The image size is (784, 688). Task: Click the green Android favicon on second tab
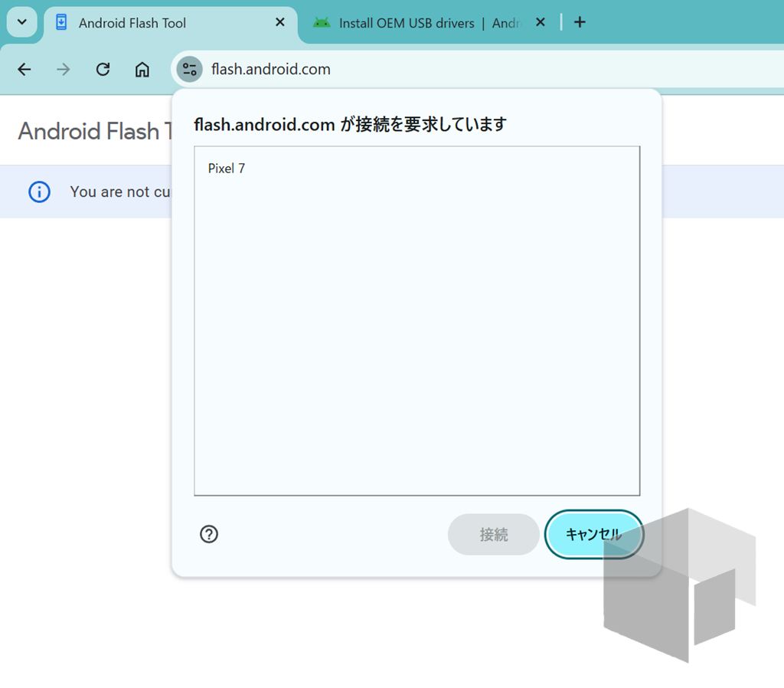pos(322,22)
